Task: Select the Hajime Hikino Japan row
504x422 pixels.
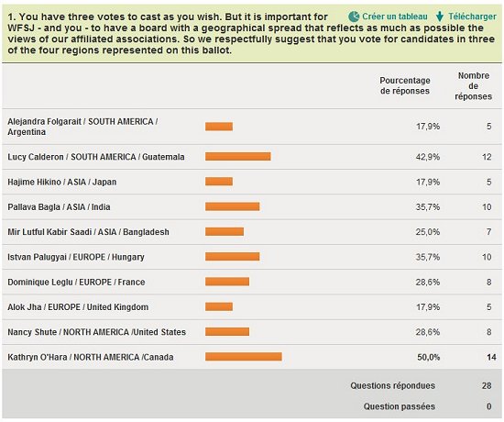Action: [x=252, y=182]
